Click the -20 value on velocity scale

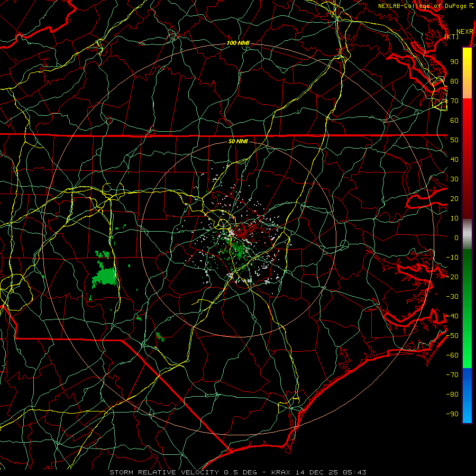point(452,277)
